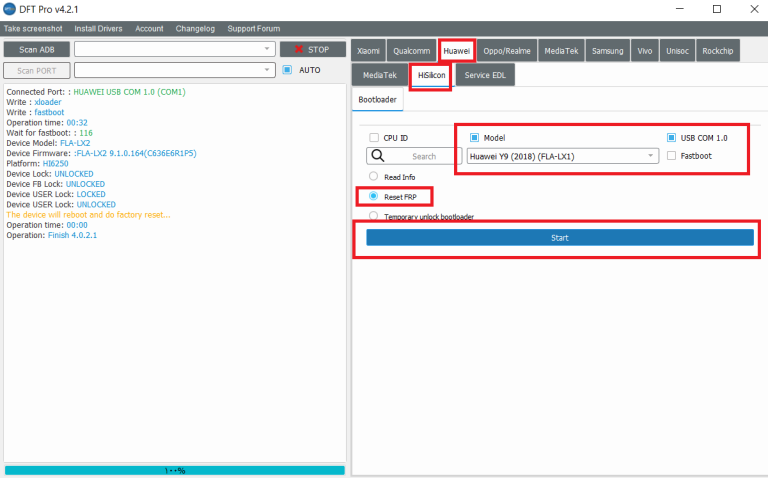The height and width of the screenshot is (478, 768).
Task: Expand the port selection dropdown
Action: click(x=175, y=70)
